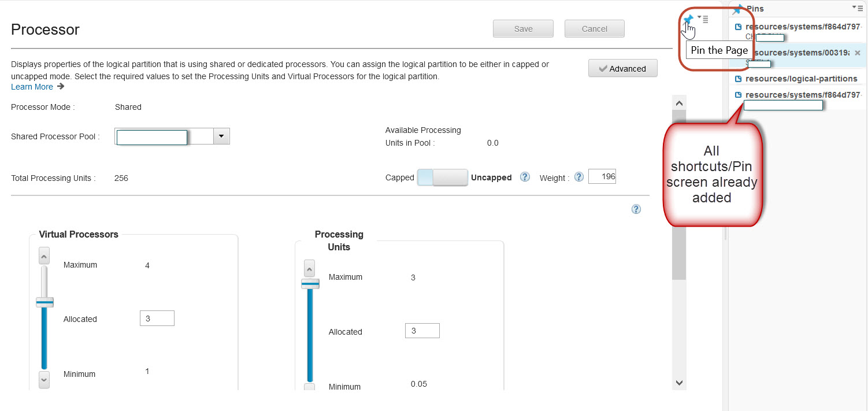Toggle the Advanced view button
Viewport: 868px width, 411px height.
click(622, 68)
